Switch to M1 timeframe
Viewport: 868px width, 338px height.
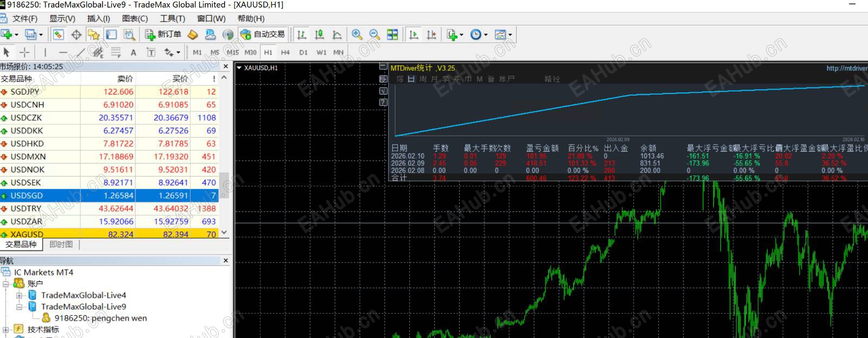pos(197,52)
